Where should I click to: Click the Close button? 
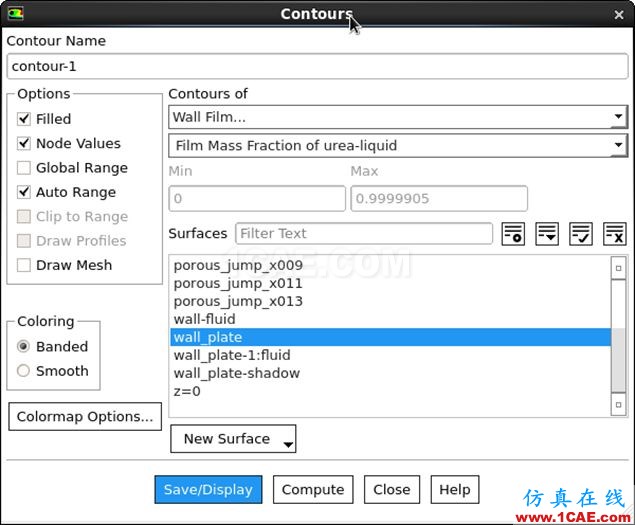click(x=392, y=490)
